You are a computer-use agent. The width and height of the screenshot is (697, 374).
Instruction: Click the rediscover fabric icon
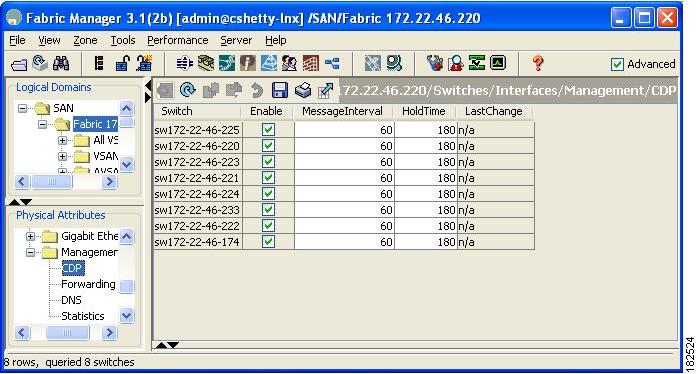pyautogui.click(x=40, y=63)
